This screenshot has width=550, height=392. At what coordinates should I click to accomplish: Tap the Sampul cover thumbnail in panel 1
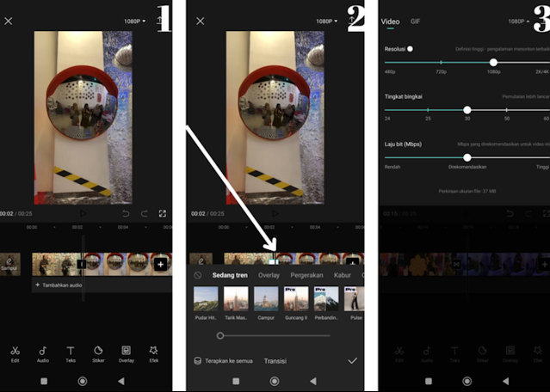click(9, 264)
